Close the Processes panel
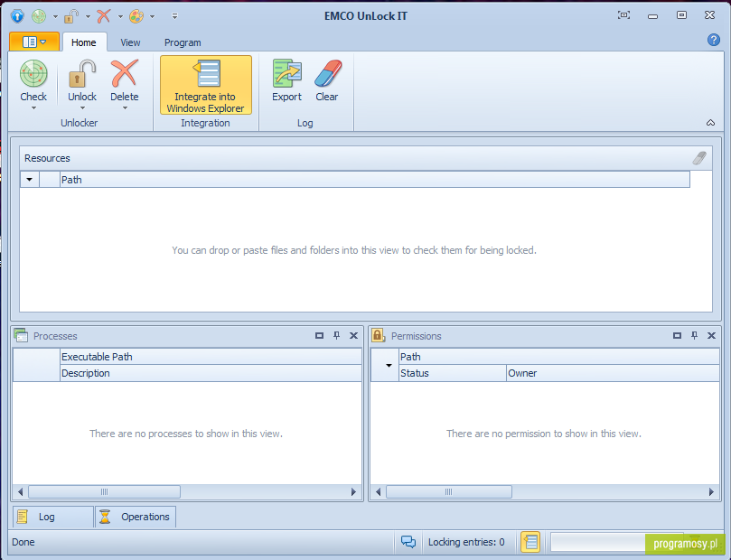This screenshot has height=560, width=731. point(354,335)
